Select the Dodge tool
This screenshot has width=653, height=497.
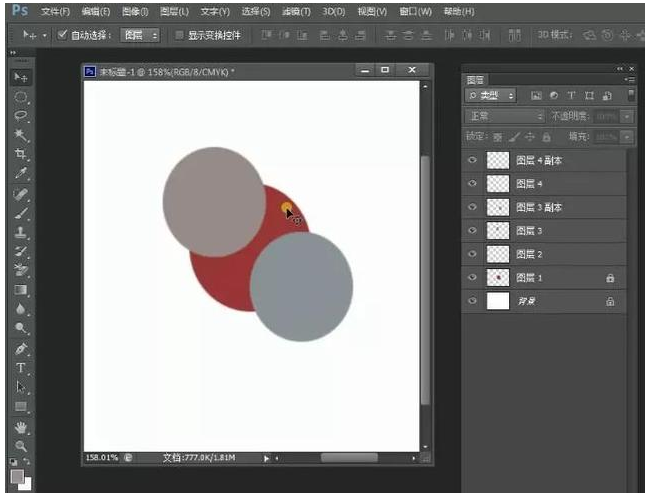tap(20, 328)
